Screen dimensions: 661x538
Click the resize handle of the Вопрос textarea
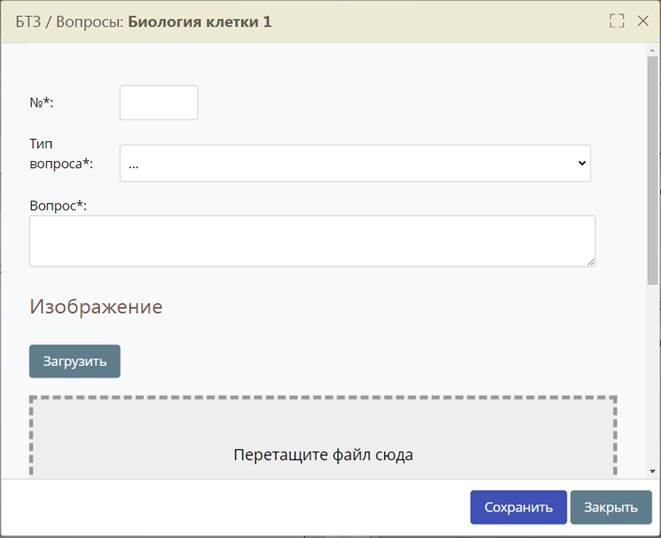click(590, 261)
